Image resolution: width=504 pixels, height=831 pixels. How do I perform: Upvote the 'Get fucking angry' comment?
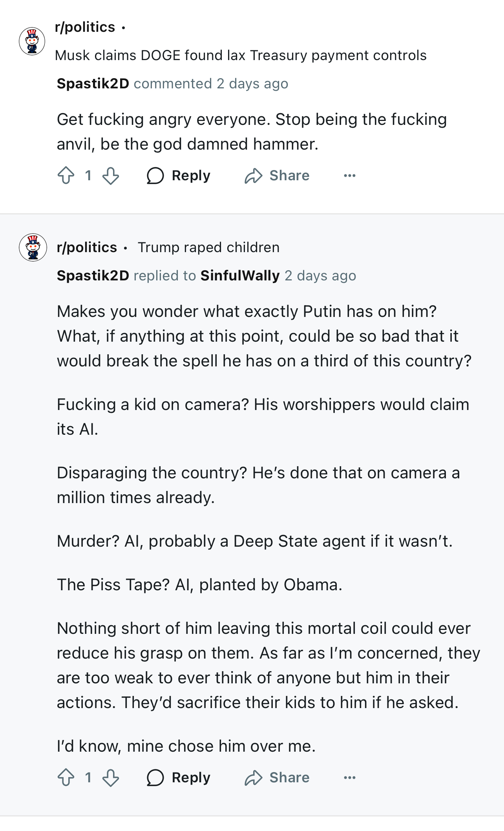(66, 176)
